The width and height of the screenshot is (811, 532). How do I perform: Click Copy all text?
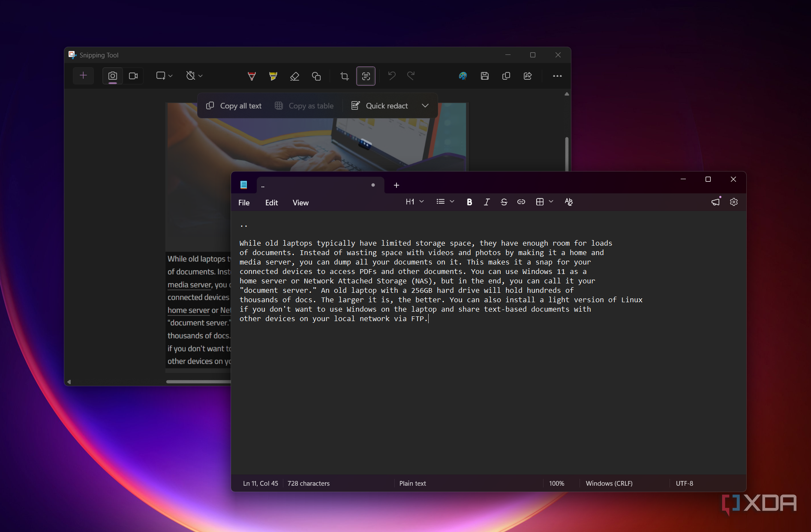coord(234,106)
